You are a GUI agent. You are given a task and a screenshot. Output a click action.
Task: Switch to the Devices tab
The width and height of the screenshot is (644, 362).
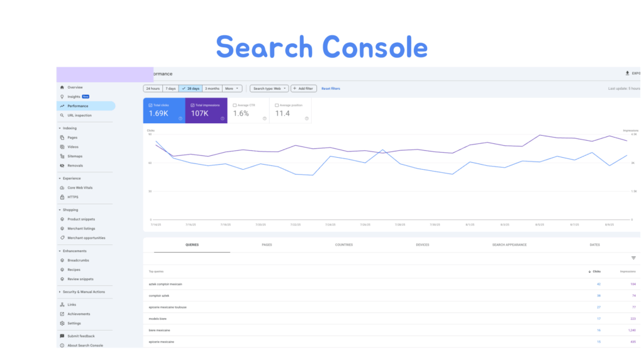[422, 245]
